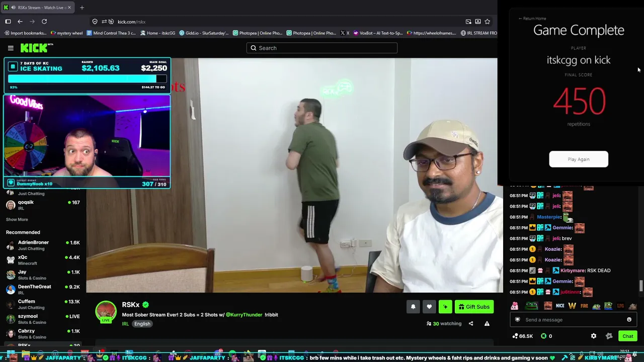644x362 pixels.
Task: Open a new browser tab
Action: [82, 8]
